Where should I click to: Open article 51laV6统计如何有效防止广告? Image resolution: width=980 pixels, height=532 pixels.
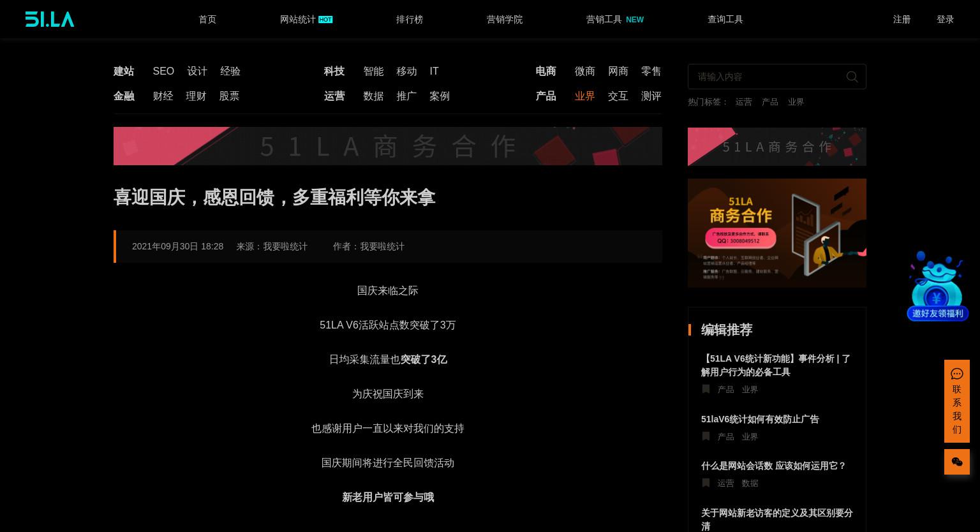760,419
